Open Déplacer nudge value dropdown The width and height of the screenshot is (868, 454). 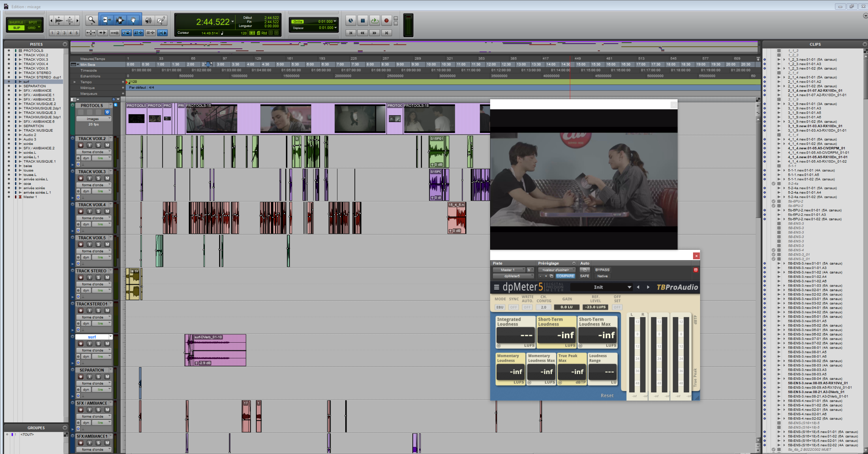pos(336,28)
